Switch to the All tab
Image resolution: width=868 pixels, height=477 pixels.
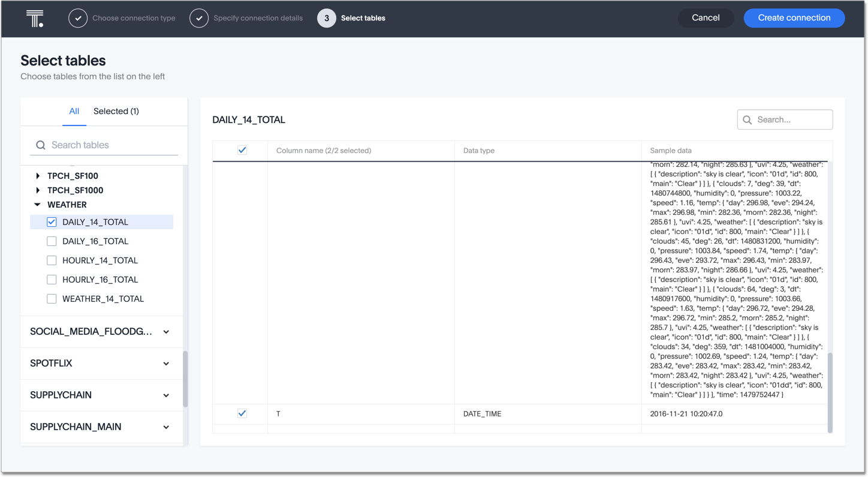click(x=74, y=111)
